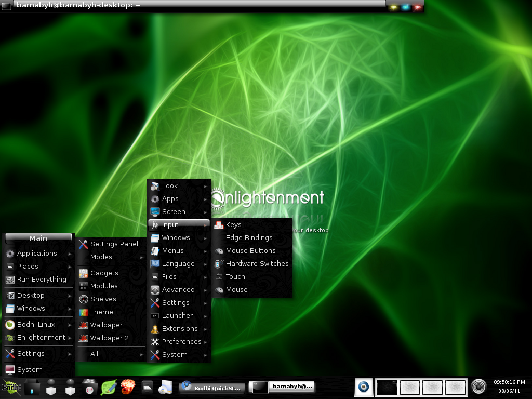Switch to the second virtual desktop
Screen dimensions: 532x399
tap(410, 387)
